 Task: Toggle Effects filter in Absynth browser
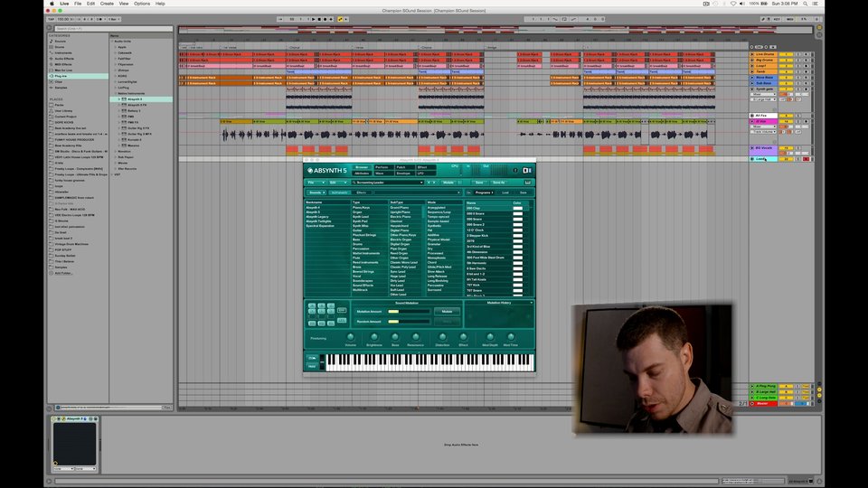coord(362,192)
